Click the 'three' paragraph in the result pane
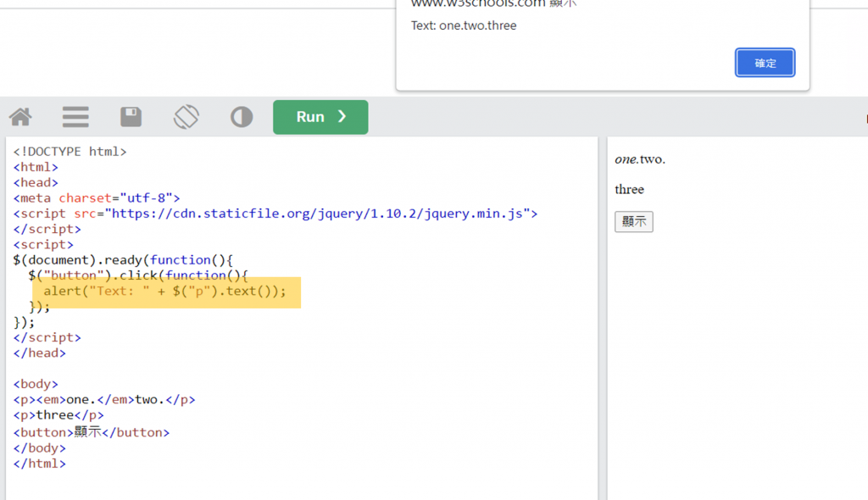This screenshot has height=500, width=868. pyautogui.click(x=630, y=189)
